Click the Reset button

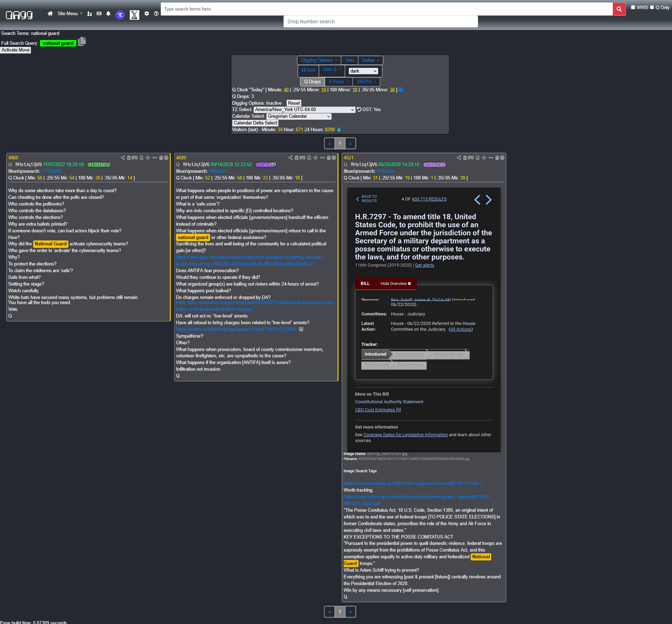[294, 103]
